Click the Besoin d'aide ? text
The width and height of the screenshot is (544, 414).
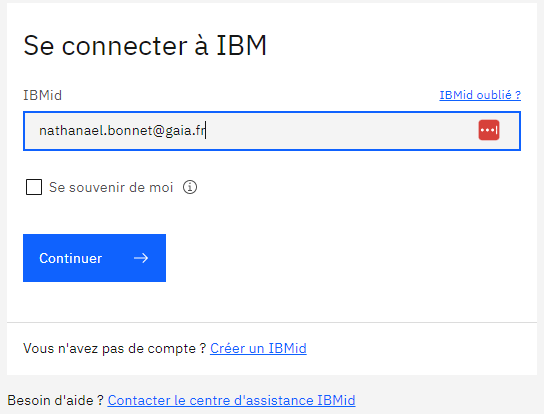coord(56,400)
